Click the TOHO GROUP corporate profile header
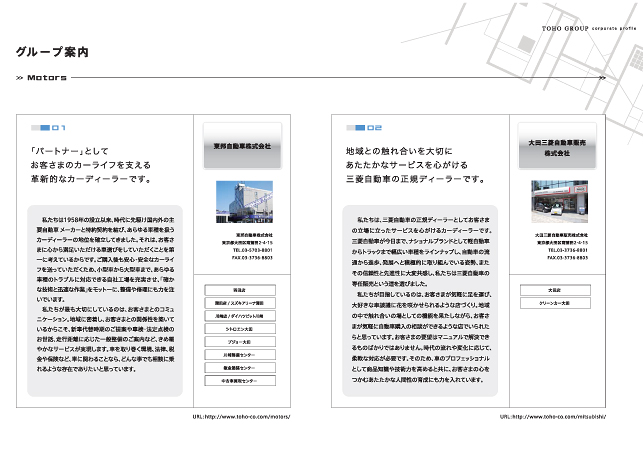Screen dimensions: 643x460 click(x=589, y=28)
